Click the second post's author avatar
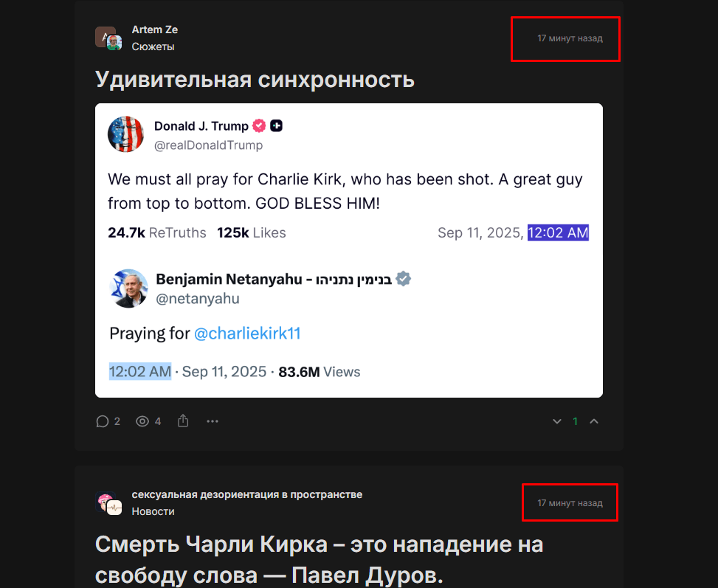Screen dimensions: 718x588 (108, 503)
